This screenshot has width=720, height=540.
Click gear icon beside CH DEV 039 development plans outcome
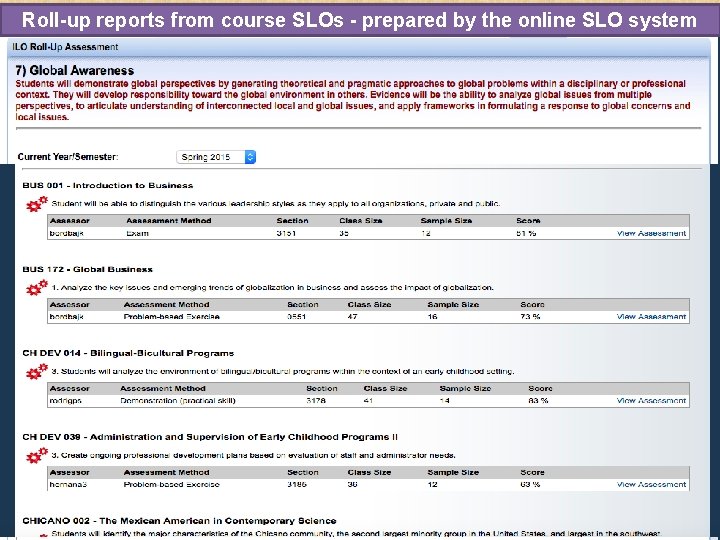37,456
